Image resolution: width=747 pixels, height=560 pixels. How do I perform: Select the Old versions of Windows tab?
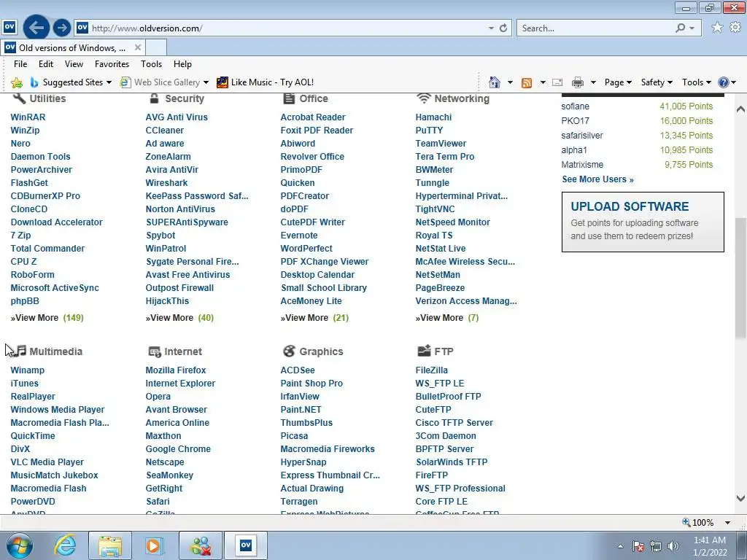point(72,47)
